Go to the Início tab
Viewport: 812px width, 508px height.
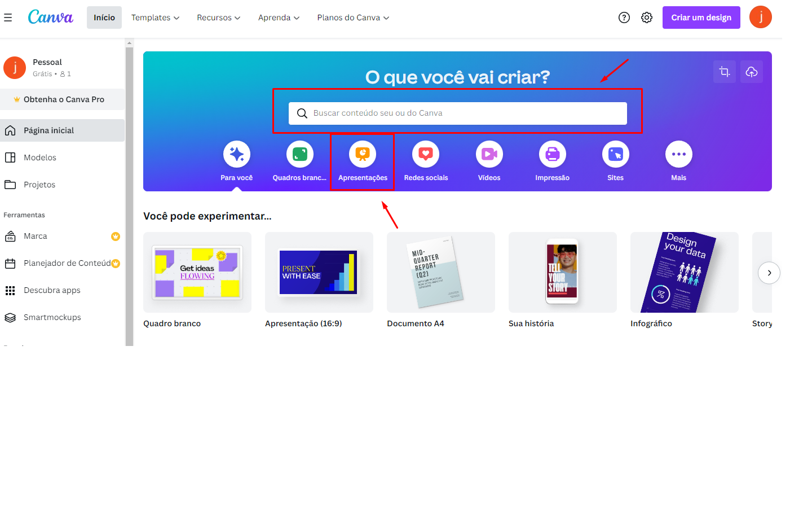coord(104,17)
